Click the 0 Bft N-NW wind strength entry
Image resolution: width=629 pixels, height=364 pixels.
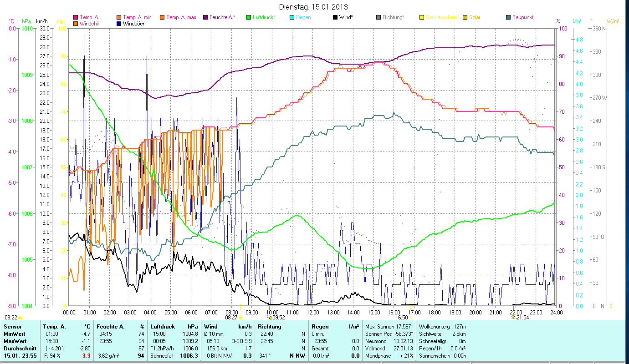click(x=220, y=356)
